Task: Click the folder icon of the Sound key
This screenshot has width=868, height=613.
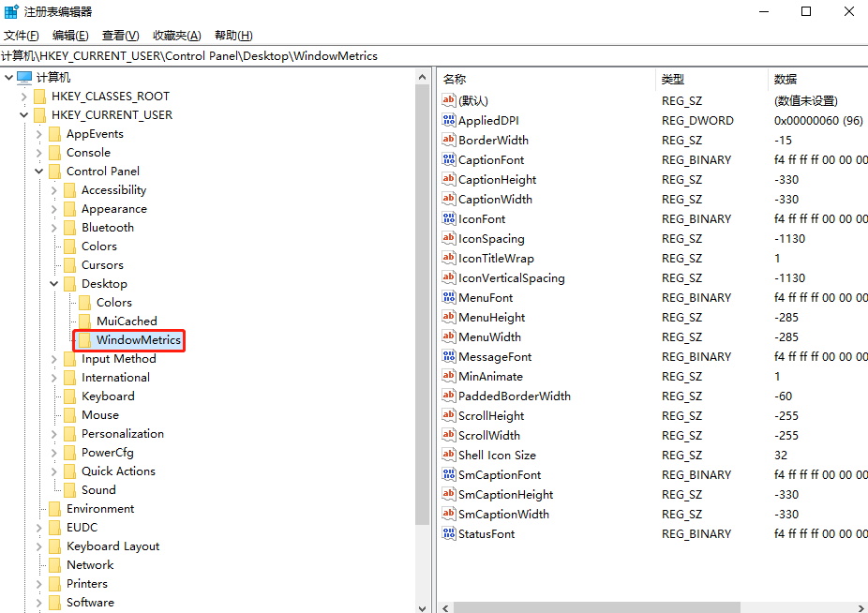Action: coord(69,490)
